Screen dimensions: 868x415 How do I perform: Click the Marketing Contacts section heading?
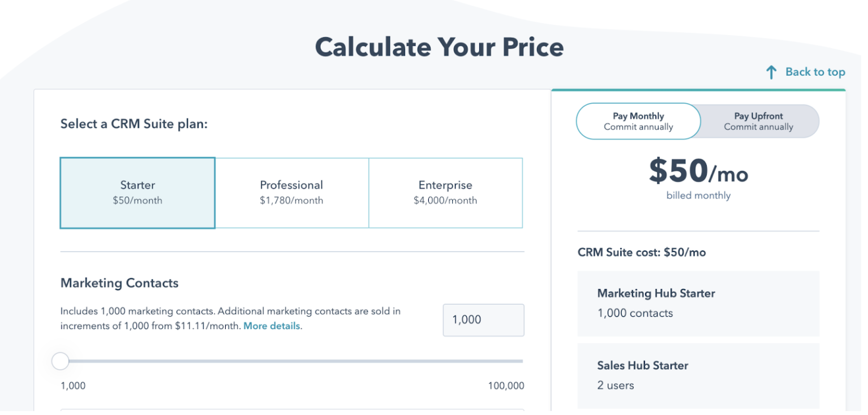click(x=119, y=283)
